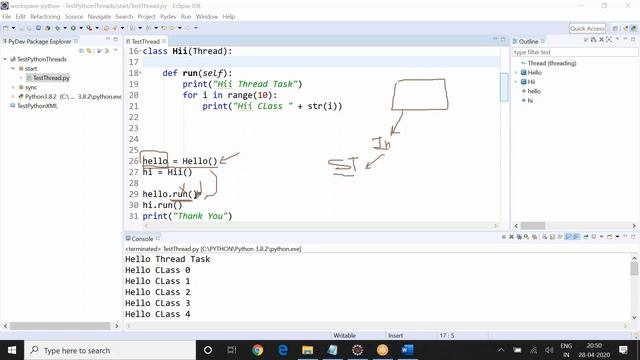Click the Display Selected Console icon
This screenshot has width=640, height=360.
(594, 237)
